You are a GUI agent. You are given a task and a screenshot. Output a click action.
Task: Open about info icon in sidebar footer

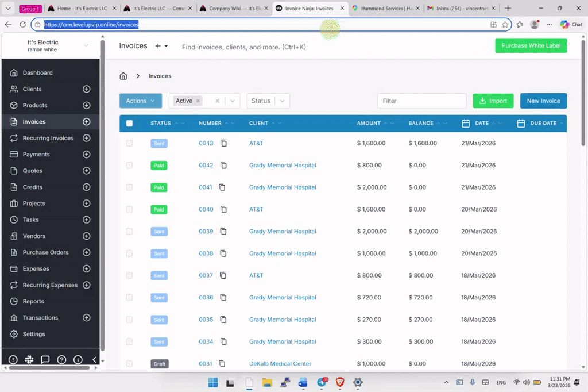(78, 360)
